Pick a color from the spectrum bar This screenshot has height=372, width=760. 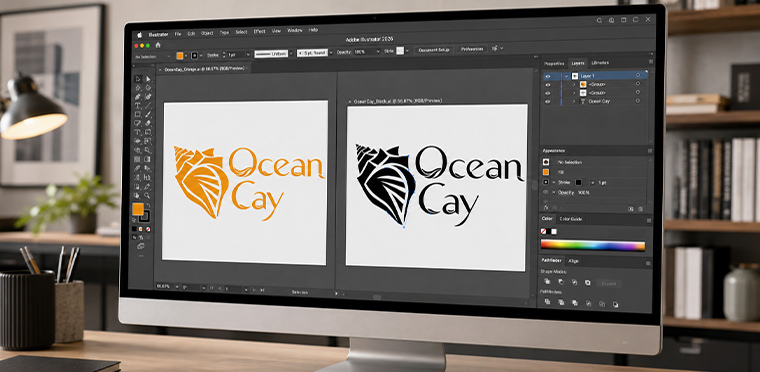tap(593, 245)
